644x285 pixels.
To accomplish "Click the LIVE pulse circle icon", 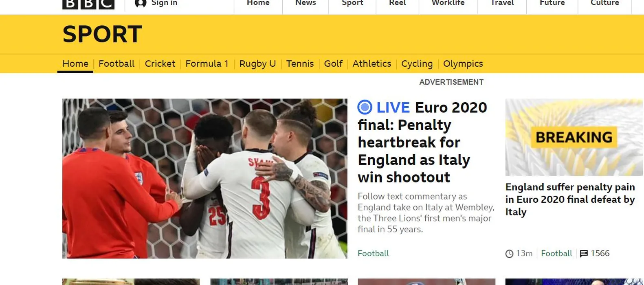I will (x=365, y=107).
